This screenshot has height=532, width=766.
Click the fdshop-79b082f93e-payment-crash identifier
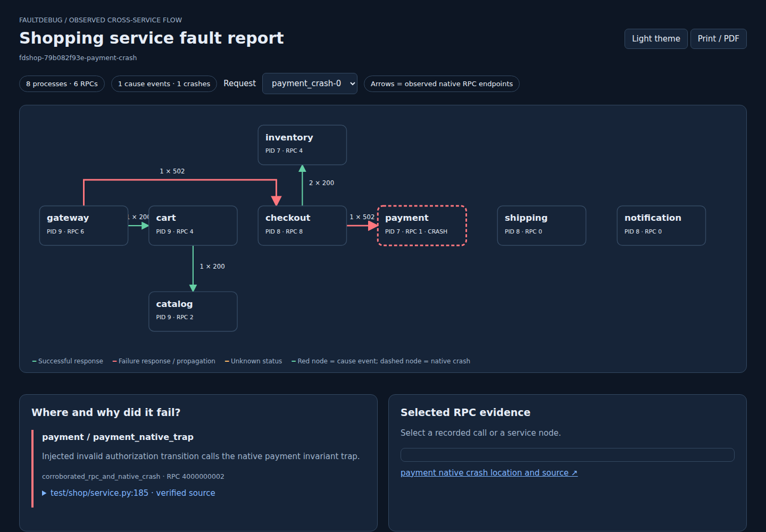coord(78,58)
